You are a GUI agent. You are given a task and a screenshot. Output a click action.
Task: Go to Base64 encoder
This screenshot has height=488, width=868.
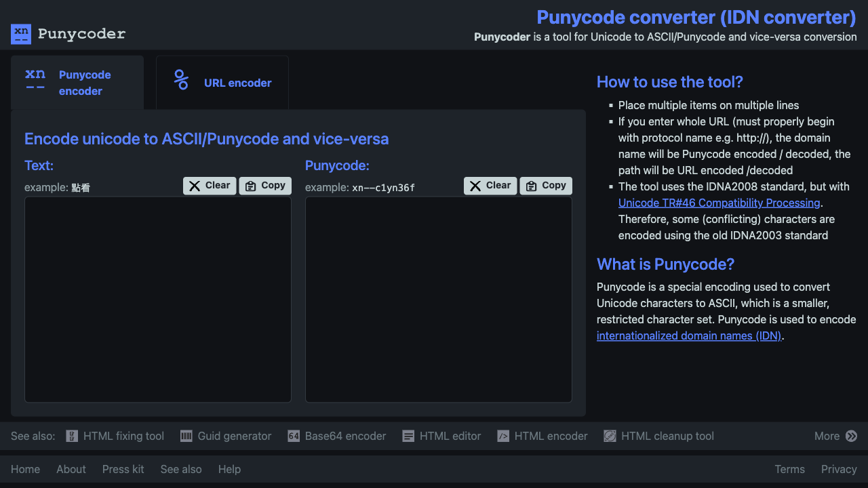click(337, 436)
